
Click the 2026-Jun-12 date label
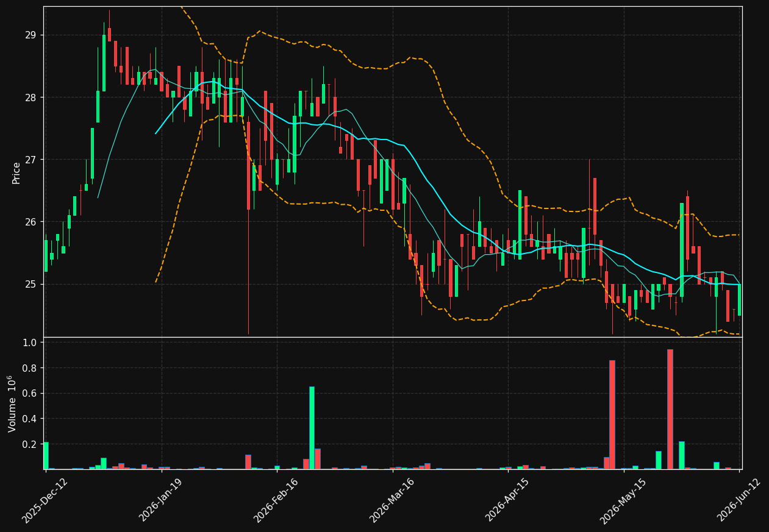739,500
